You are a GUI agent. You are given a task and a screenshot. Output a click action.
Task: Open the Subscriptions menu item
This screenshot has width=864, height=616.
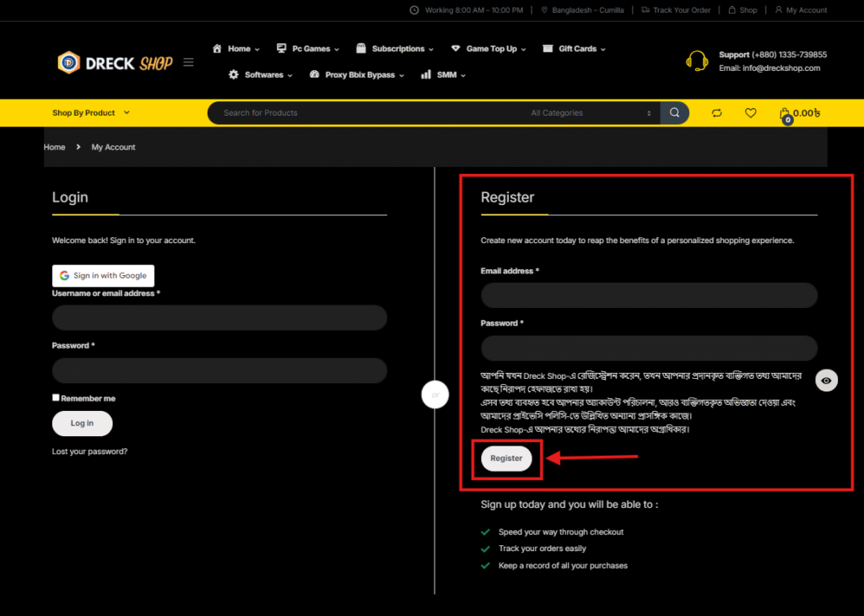click(x=398, y=48)
